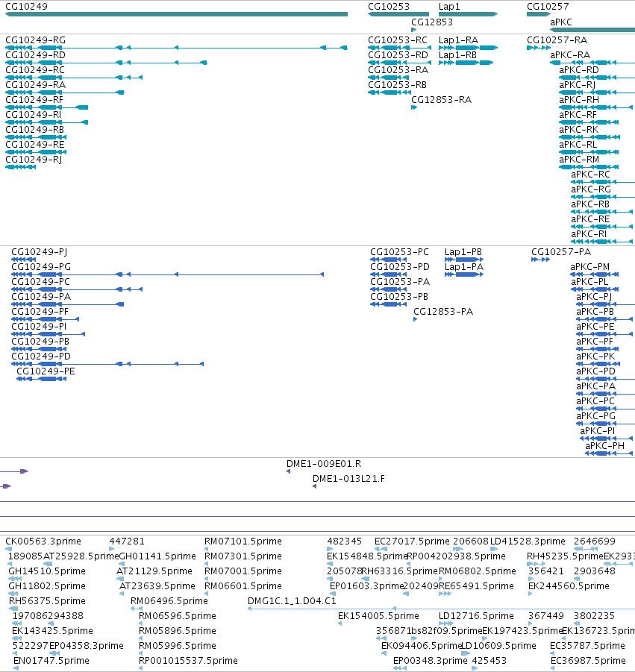Select EST label RP001015537.5prime
The height and width of the screenshot is (672, 635).
click(x=188, y=660)
